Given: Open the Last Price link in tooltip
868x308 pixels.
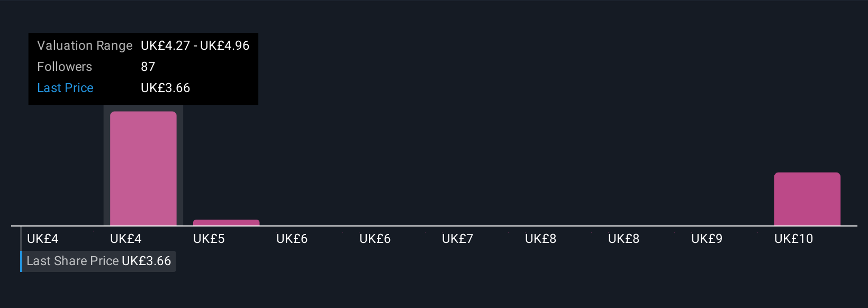Looking at the screenshot, I should click(x=65, y=88).
